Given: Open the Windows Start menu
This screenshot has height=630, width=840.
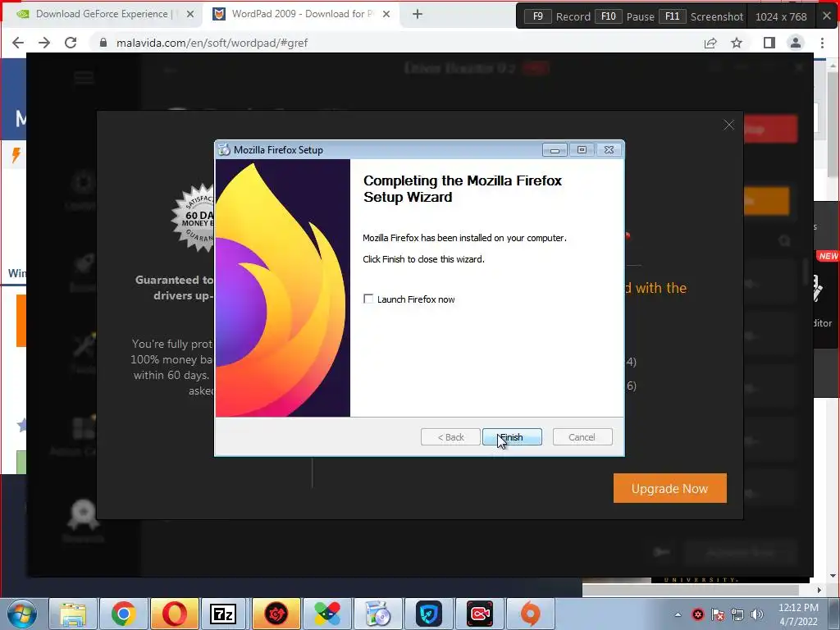Looking at the screenshot, I should (22, 614).
